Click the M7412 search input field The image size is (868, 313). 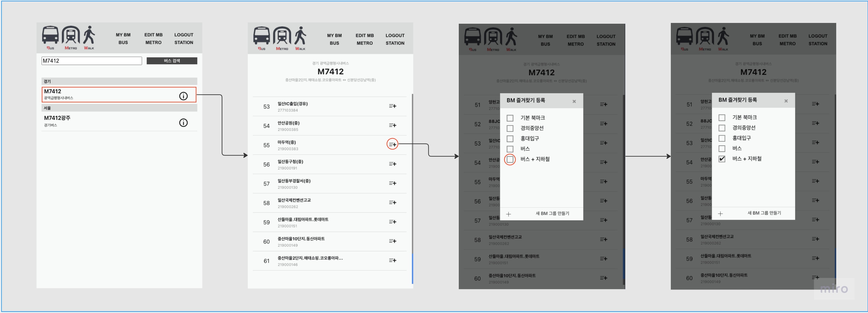(x=91, y=61)
